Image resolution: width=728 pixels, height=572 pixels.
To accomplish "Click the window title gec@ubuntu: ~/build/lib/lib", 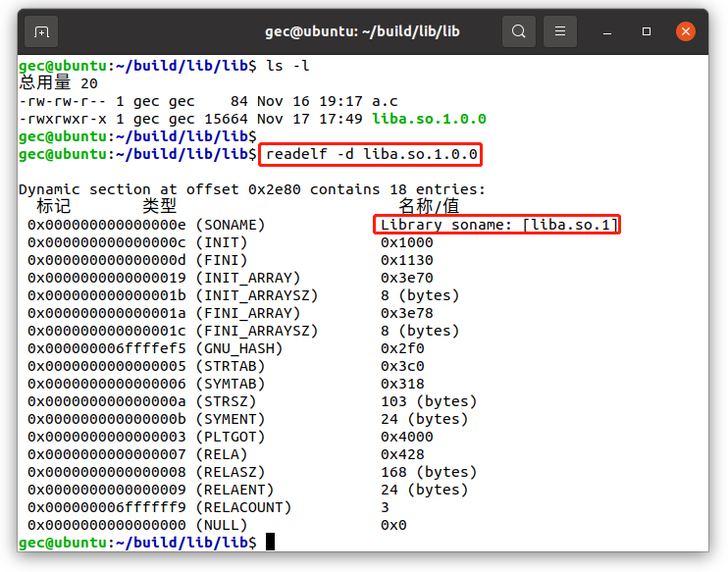I will (362, 31).
